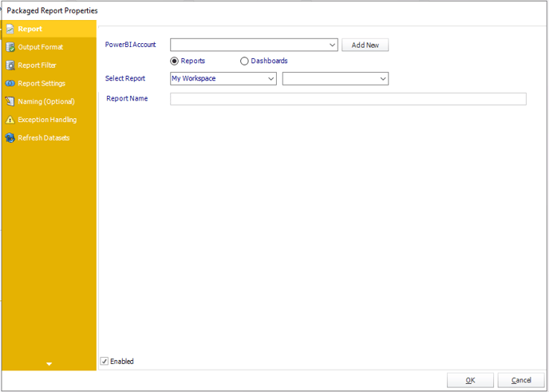Click the Add New button

tap(365, 45)
